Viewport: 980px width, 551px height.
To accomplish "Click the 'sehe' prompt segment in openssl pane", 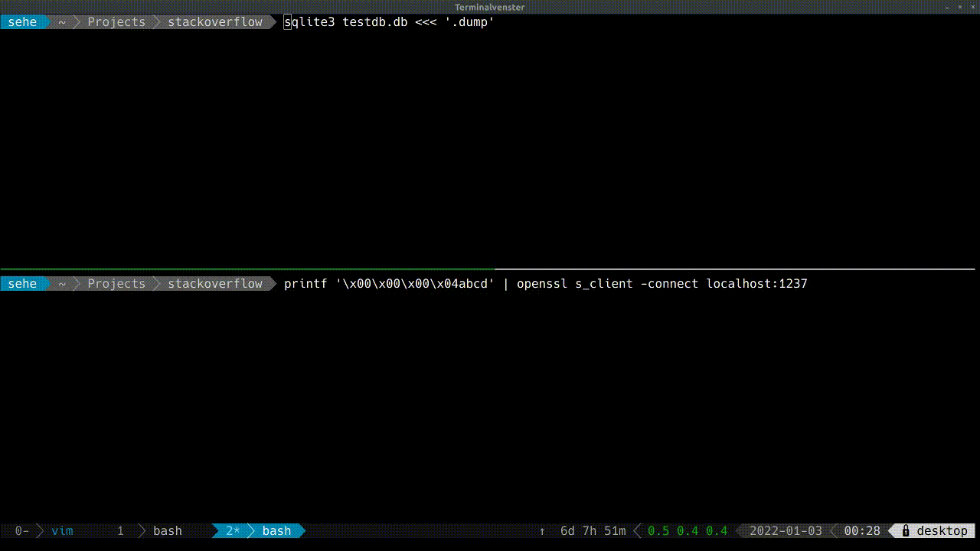I will pyautogui.click(x=22, y=284).
